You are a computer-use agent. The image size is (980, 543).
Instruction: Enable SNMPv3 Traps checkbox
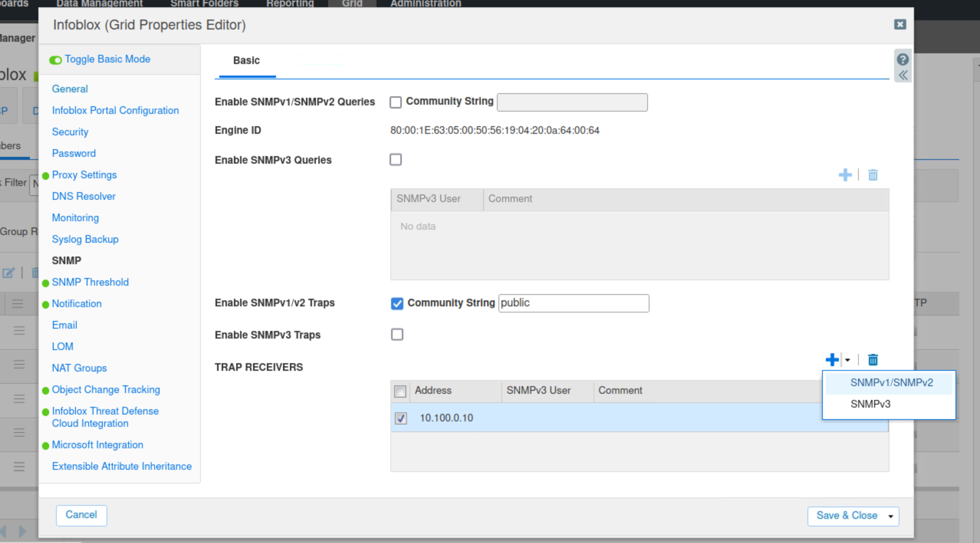tap(397, 334)
